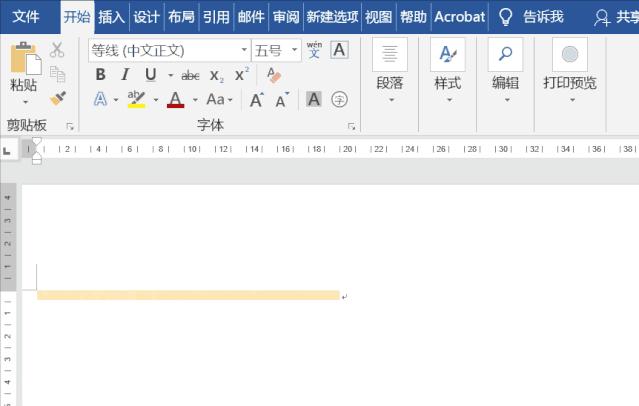Viewport: 639px width, 406px height.
Task: Open the highlight color dropdown arrow
Action: [x=156, y=100]
